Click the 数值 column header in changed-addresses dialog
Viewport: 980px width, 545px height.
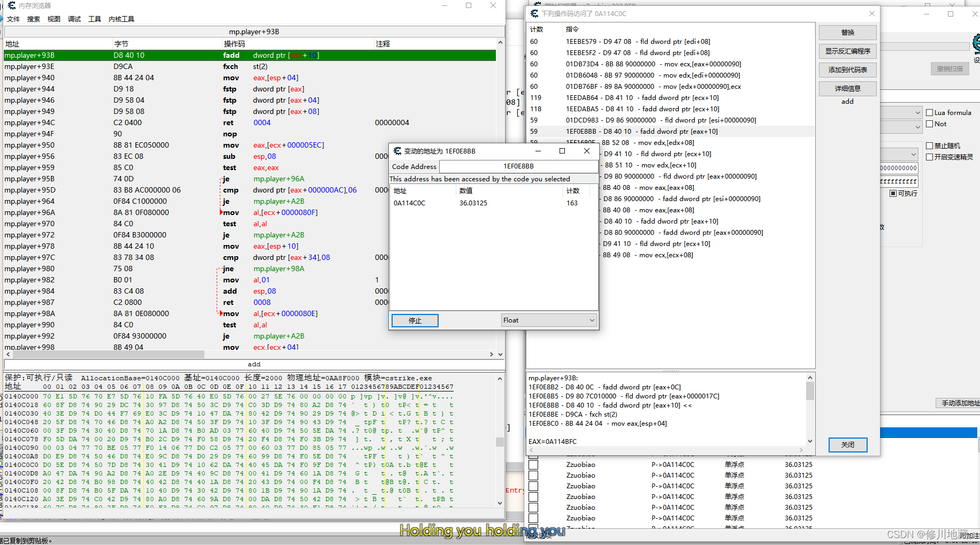pyautogui.click(x=510, y=191)
